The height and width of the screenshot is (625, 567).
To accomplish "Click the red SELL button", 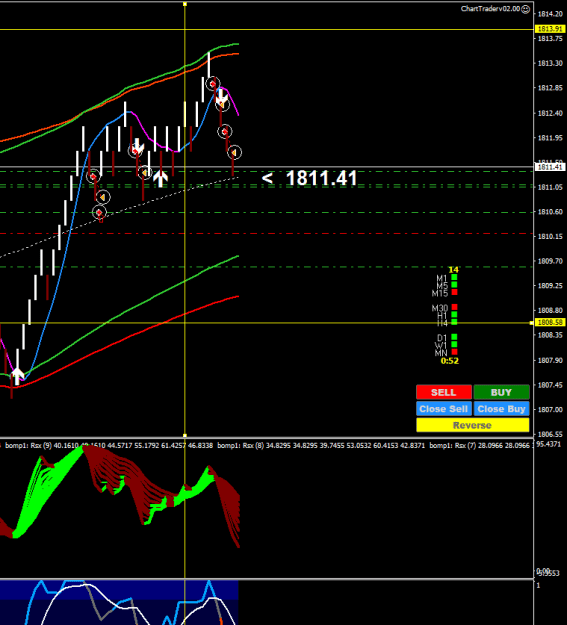I will [x=444, y=392].
